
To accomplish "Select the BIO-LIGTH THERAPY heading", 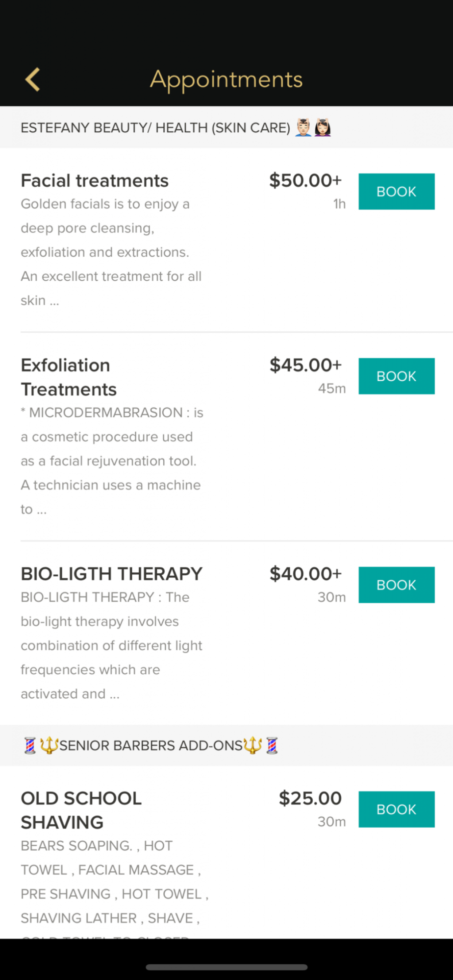I will [111, 574].
